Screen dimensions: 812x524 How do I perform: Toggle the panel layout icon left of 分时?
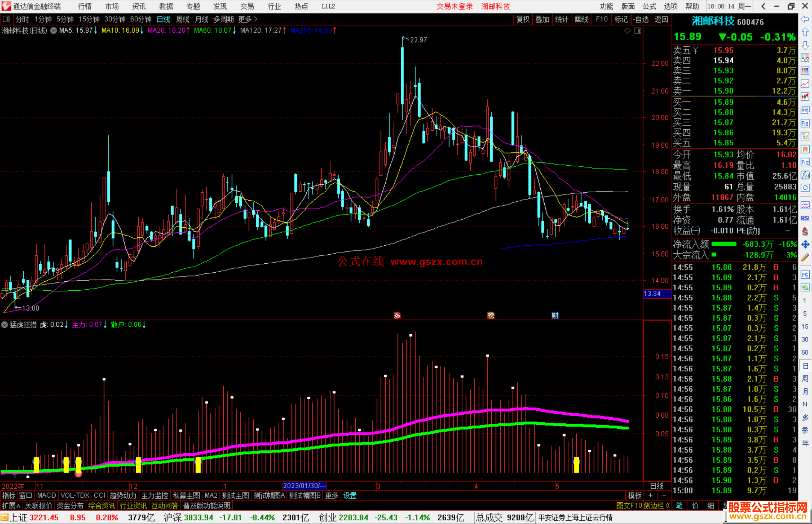(6, 19)
